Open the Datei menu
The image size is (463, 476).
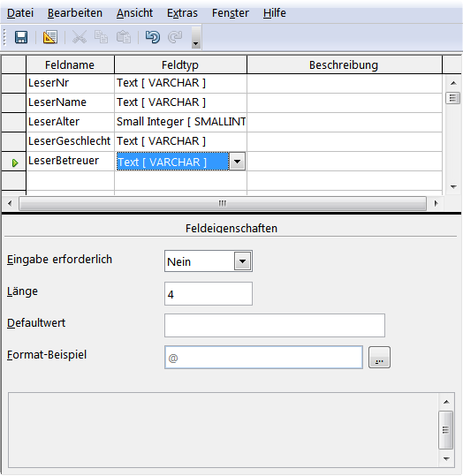[20, 13]
